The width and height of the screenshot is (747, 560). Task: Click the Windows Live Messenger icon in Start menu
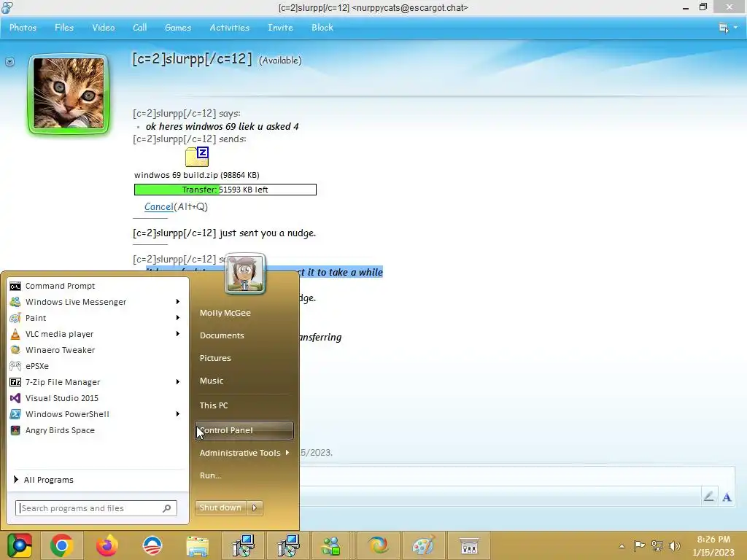pos(15,302)
